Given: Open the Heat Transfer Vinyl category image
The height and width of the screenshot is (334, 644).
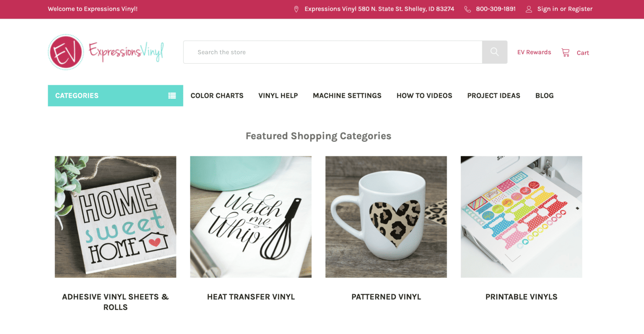Looking at the screenshot, I should point(251,217).
